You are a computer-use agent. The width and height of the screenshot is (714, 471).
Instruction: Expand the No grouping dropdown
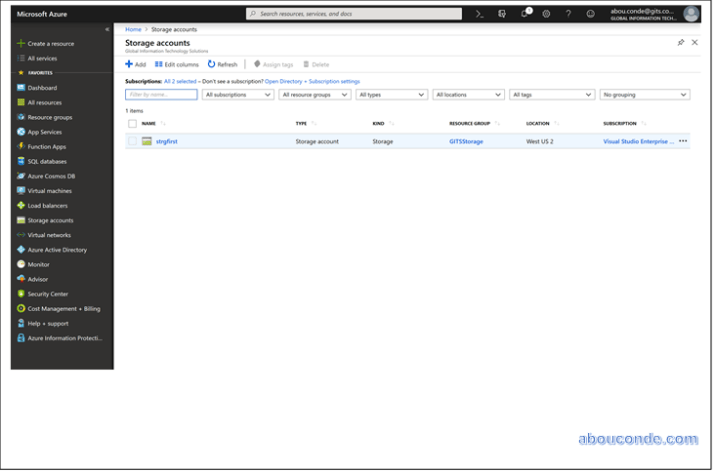(x=644, y=94)
